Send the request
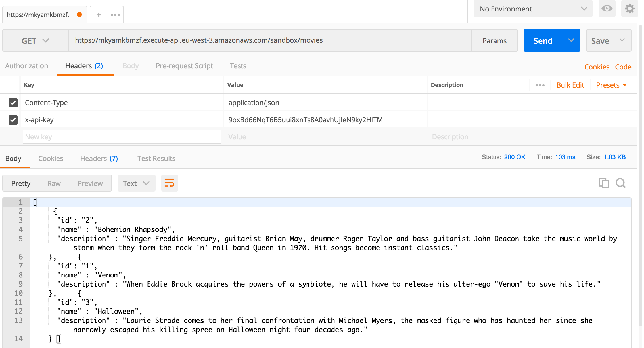 point(543,40)
